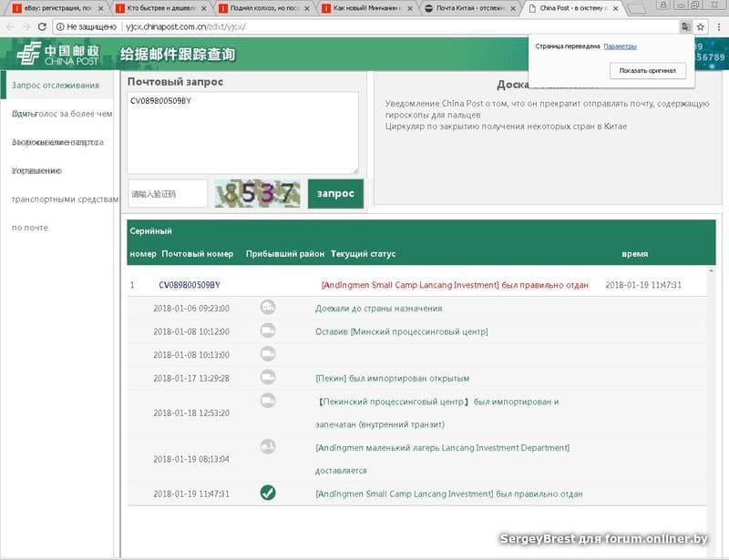Open tracking number link CV089800509BY in results

click(190, 285)
